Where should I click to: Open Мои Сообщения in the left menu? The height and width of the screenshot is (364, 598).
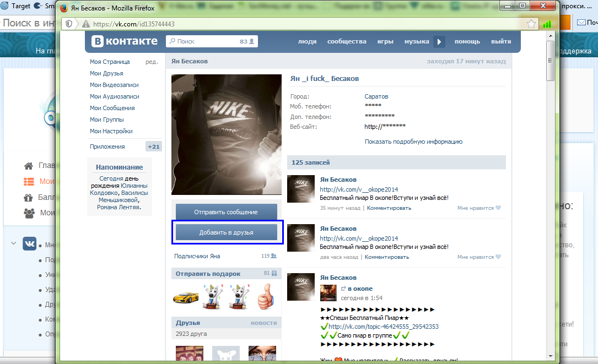point(112,108)
